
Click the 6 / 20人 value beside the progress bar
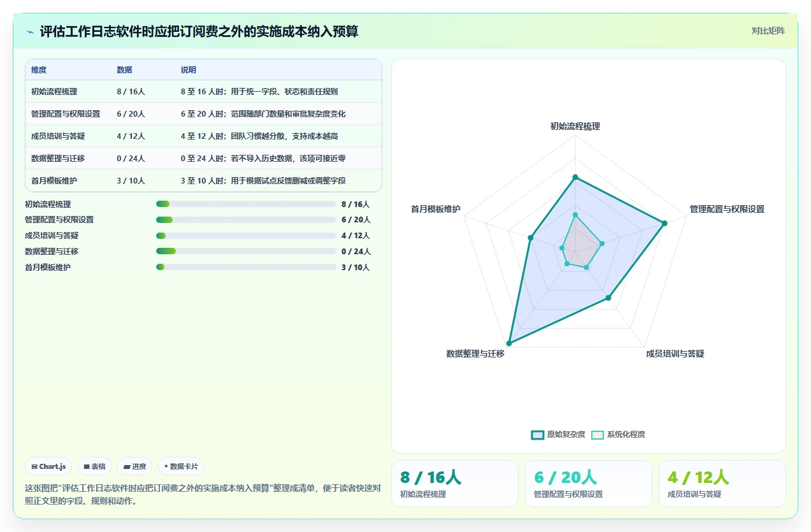tap(355, 220)
